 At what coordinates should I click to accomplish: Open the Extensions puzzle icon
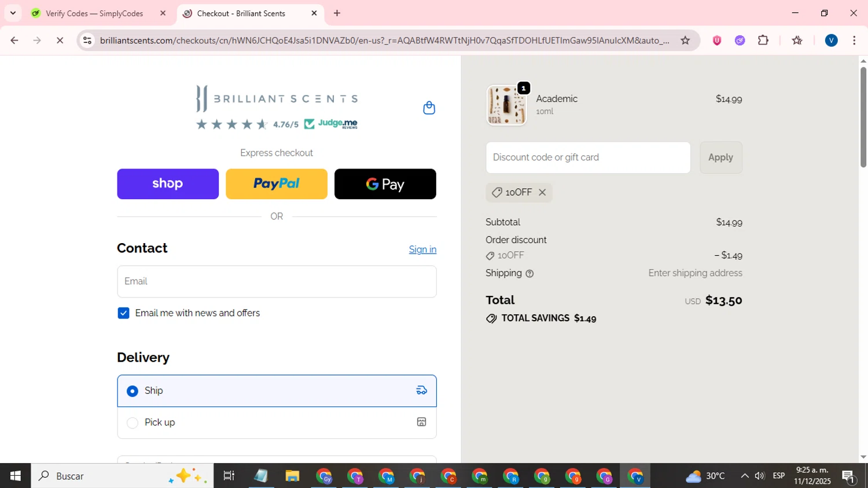763,41
